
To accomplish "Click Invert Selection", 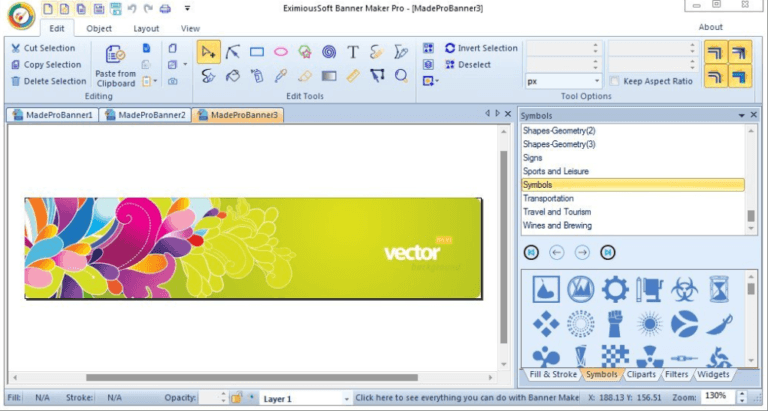I will pyautogui.click(x=481, y=48).
